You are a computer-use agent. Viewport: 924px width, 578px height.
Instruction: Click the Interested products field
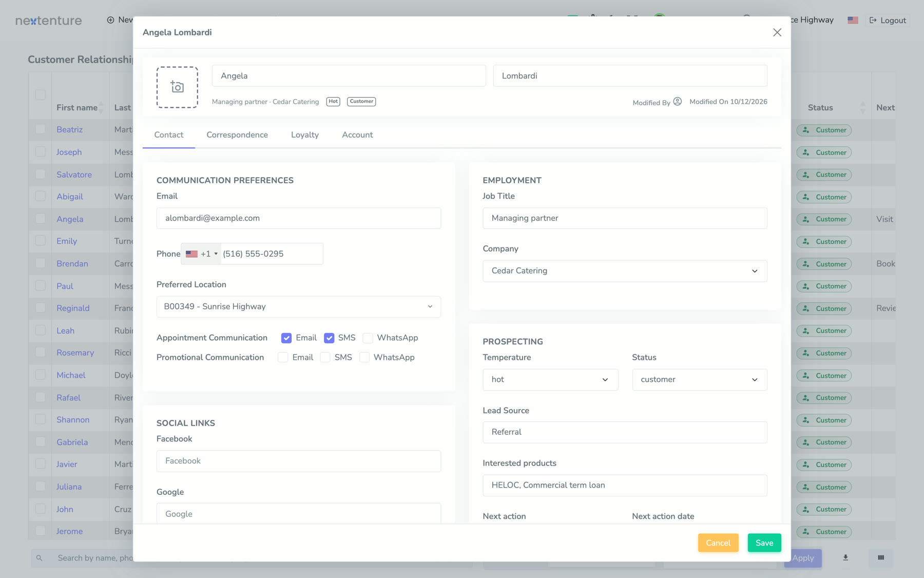pyautogui.click(x=625, y=486)
